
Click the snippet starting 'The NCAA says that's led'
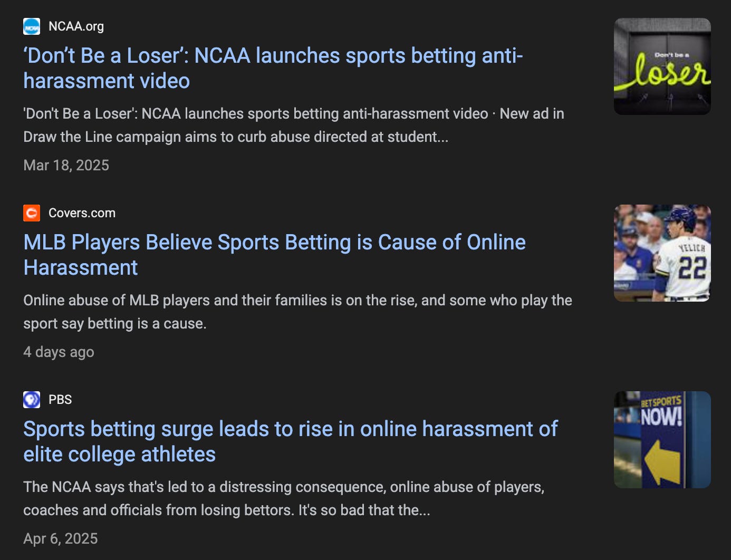284,499
